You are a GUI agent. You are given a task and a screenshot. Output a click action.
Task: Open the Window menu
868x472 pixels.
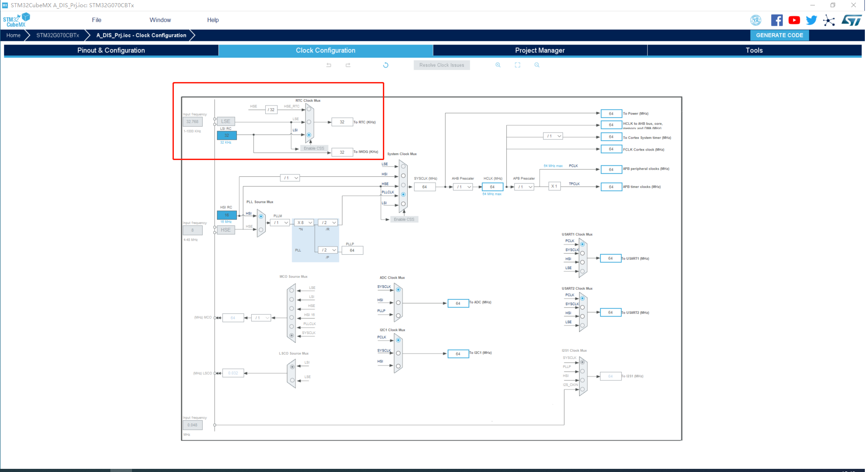click(x=160, y=20)
